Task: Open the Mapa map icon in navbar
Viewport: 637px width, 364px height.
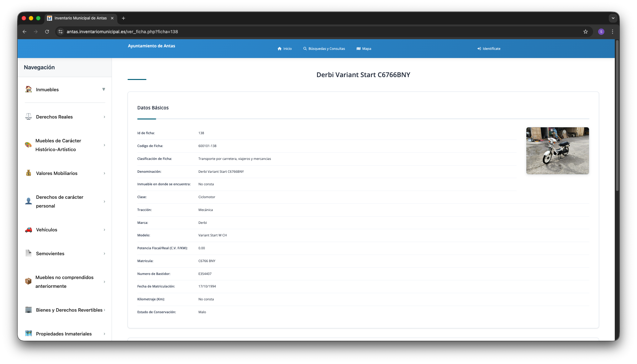Action: [359, 49]
